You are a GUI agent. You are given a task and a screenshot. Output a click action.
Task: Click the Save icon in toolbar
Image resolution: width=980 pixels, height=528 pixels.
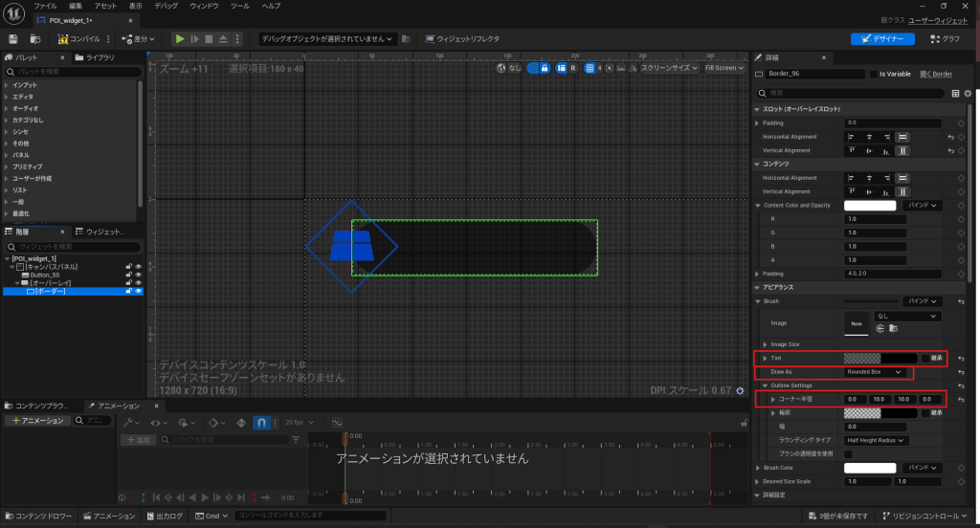[13, 39]
